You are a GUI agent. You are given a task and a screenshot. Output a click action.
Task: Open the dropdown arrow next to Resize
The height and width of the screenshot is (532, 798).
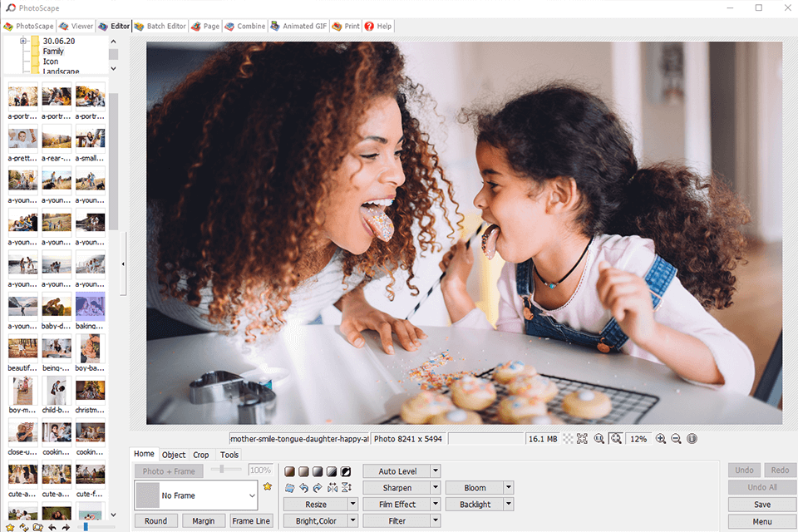pyautogui.click(x=353, y=504)
